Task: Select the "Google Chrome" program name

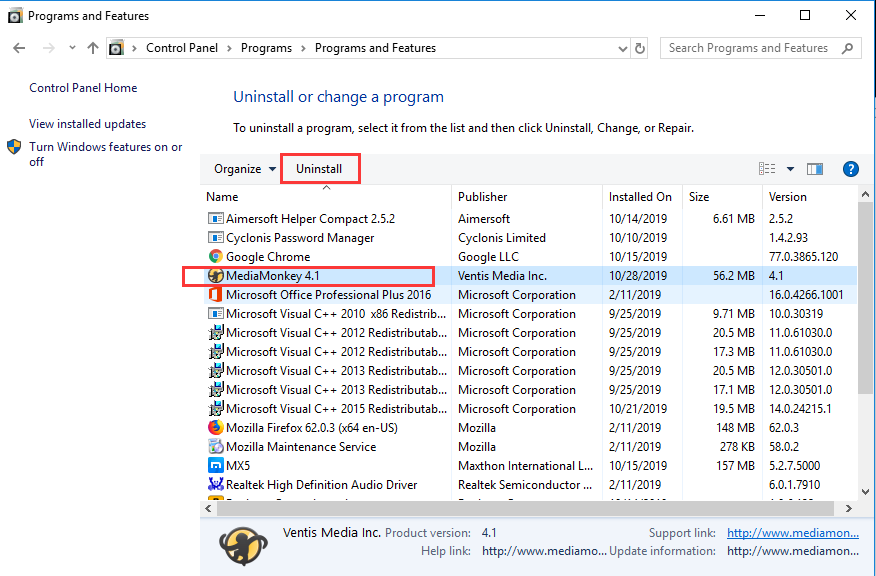Action: point(268,256)
